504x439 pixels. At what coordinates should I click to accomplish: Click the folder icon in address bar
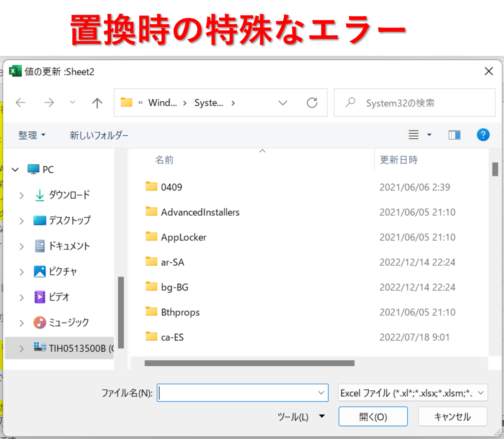click(126, 102)
